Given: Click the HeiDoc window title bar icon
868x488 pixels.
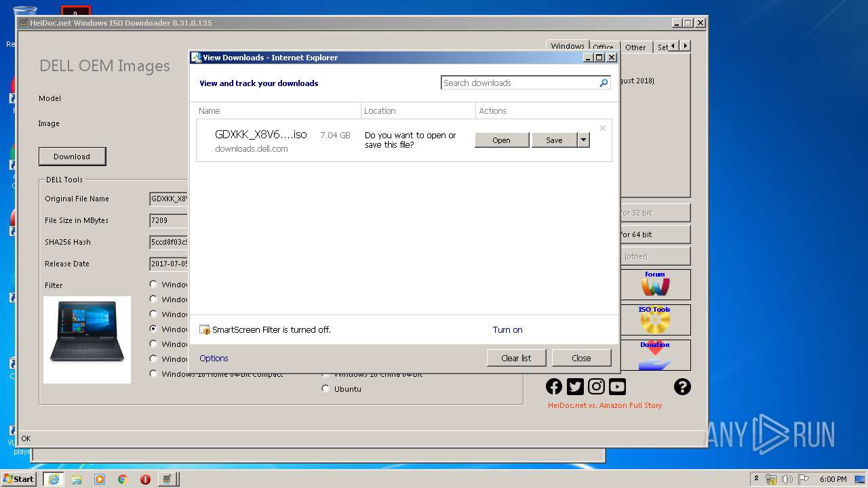Looking at the screenshot, I should tap(23, 23).
